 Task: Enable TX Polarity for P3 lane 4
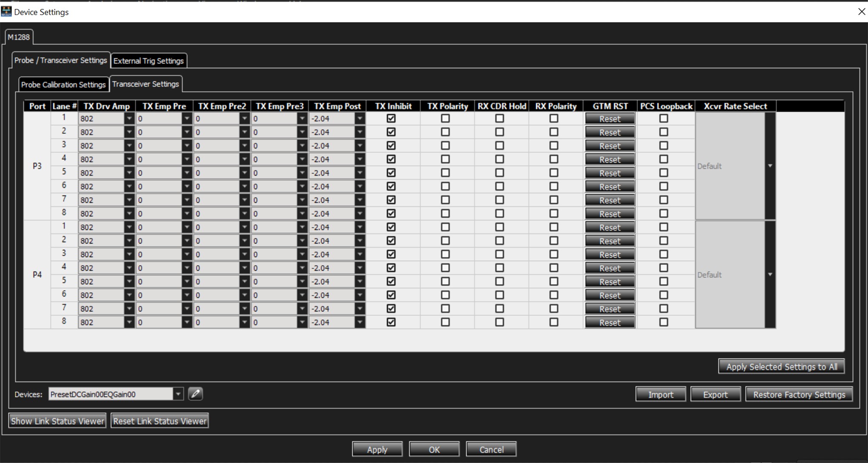(x=445, y=159)
